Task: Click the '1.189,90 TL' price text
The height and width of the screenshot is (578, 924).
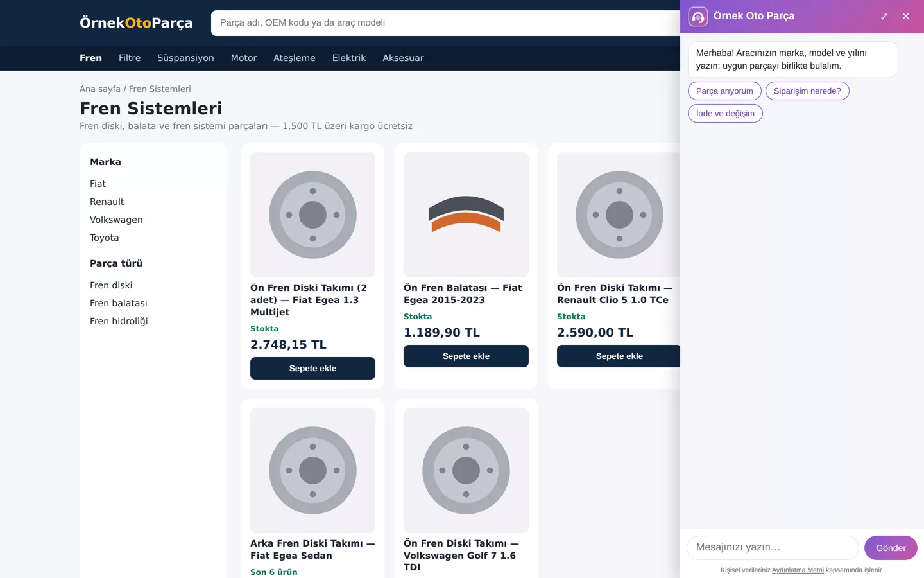Action: (x=441, y=333)
